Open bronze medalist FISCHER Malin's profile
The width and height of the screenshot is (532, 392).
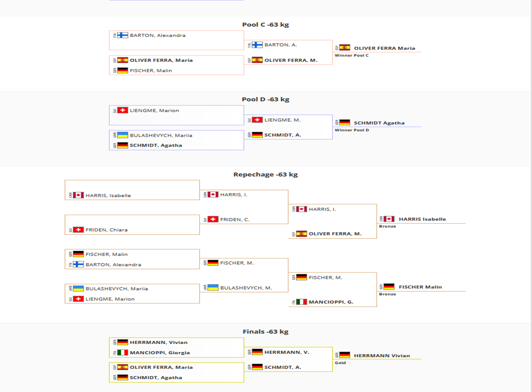point(420,287)
